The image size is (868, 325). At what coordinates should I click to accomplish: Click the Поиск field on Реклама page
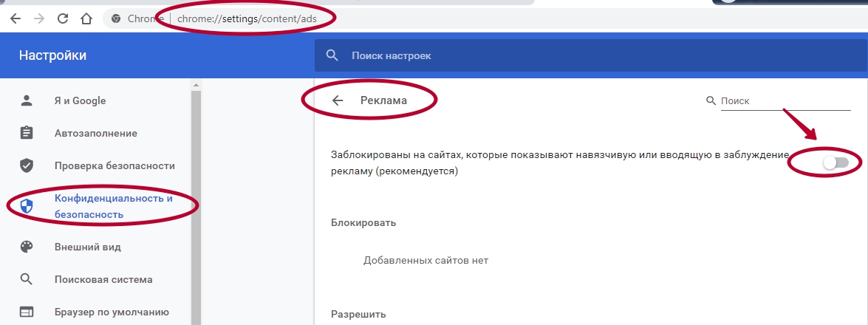785,101
